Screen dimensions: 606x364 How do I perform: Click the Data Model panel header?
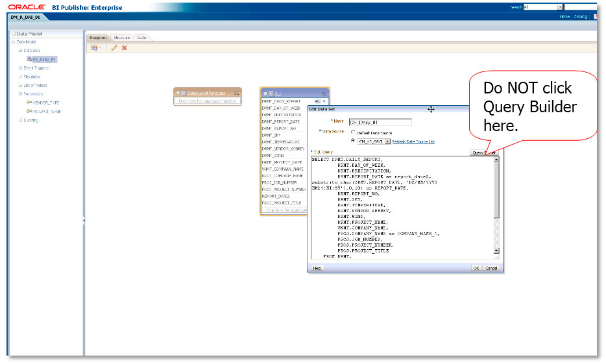click(46, 34)
